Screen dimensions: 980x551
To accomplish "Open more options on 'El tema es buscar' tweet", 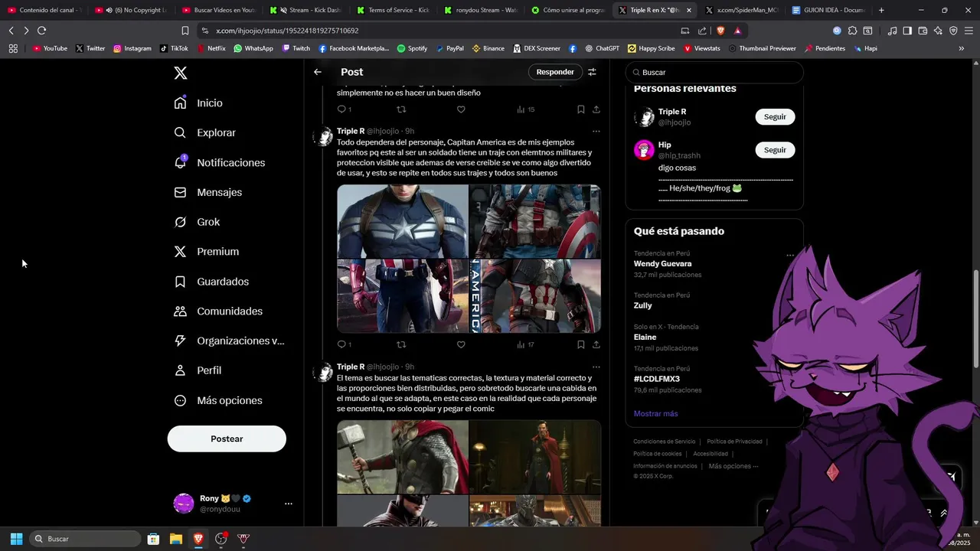I will click(x=596, y=367).
